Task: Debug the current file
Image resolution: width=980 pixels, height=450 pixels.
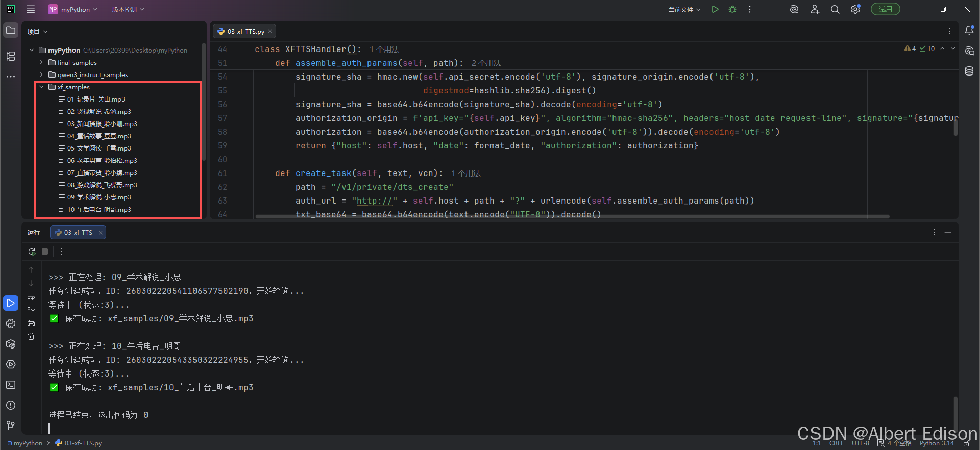Action: coord(732,9)
